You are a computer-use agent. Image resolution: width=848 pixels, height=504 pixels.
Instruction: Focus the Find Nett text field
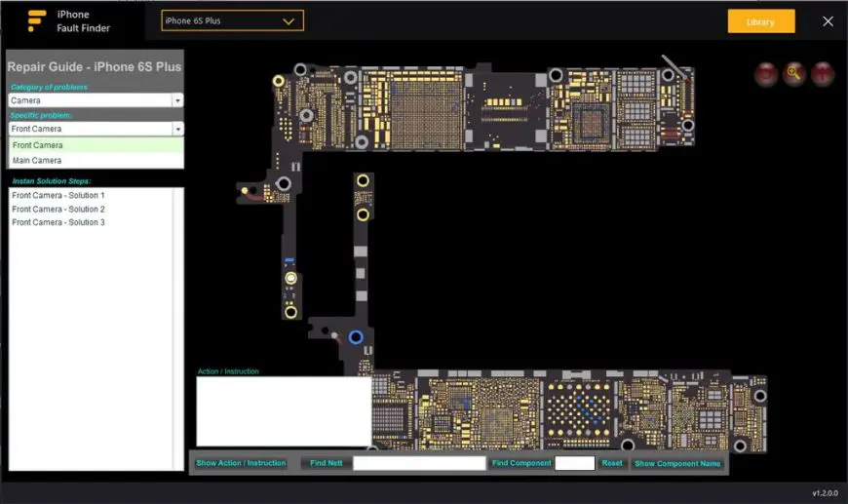[x=419, y=463]
